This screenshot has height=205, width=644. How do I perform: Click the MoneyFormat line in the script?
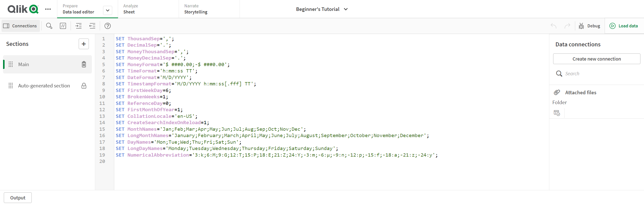click(173, 65)
